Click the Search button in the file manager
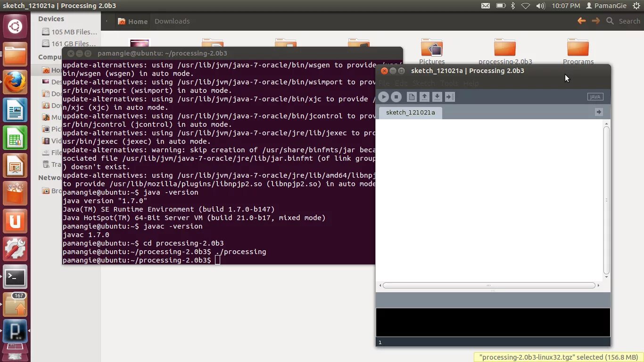Screen dimensions: 644x362 (624, 21)
